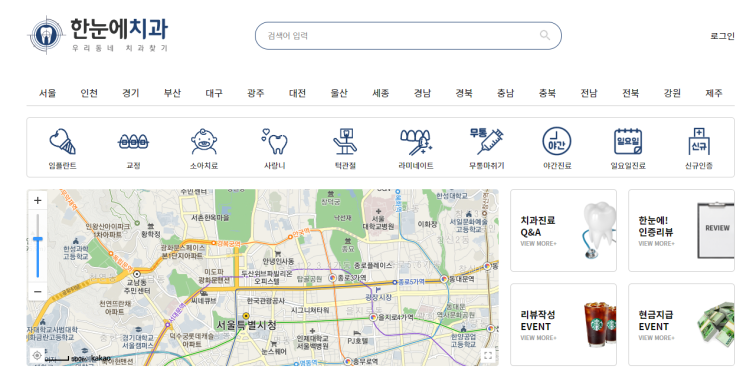Open the 치과진료 Q&A card
The width and height of the screenshot is (743, 379).
[563, 231]
